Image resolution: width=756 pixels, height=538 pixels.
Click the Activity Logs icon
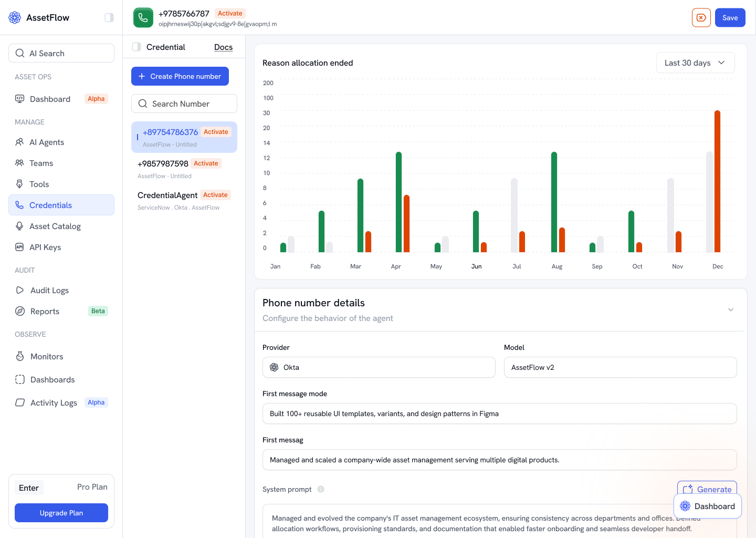coord(20,402)
